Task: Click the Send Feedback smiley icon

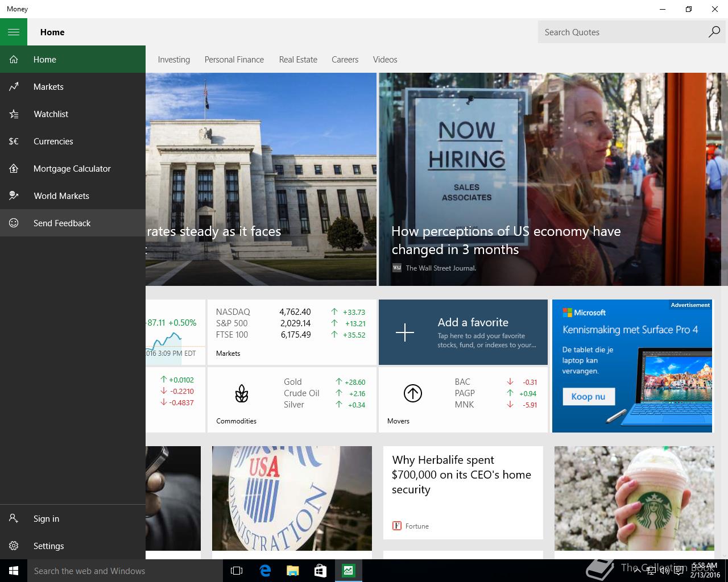Action: tap(14, 223)
